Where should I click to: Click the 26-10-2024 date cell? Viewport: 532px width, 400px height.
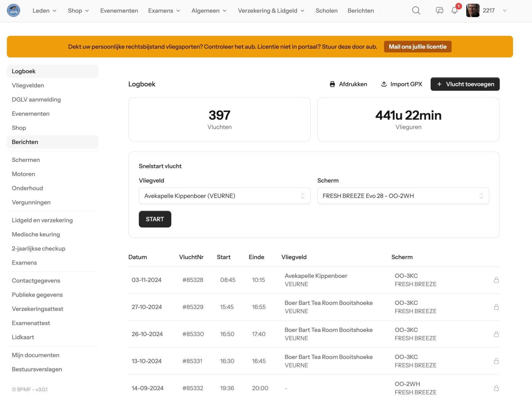pyautogui.click(x=147, y=334)
